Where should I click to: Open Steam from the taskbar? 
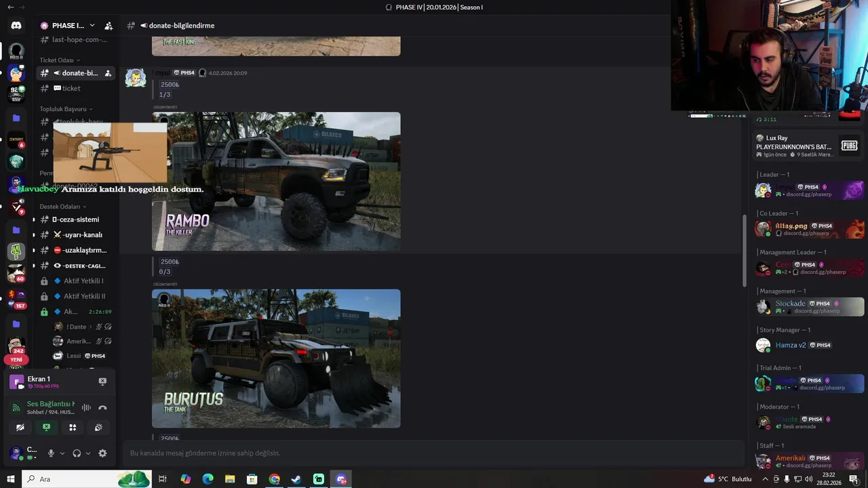pyautogui.click(x=296, y=479)
